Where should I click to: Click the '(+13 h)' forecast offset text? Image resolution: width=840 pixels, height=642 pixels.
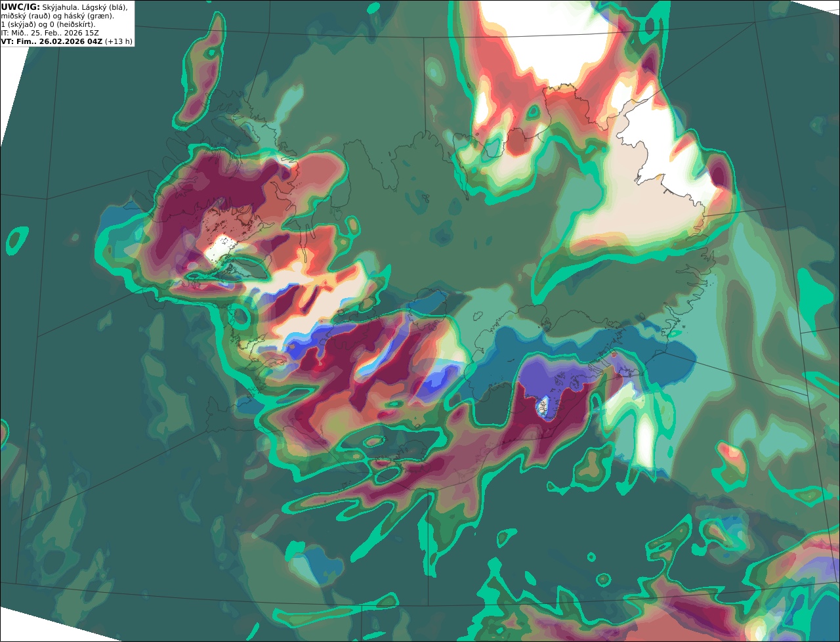click(119, 41)
